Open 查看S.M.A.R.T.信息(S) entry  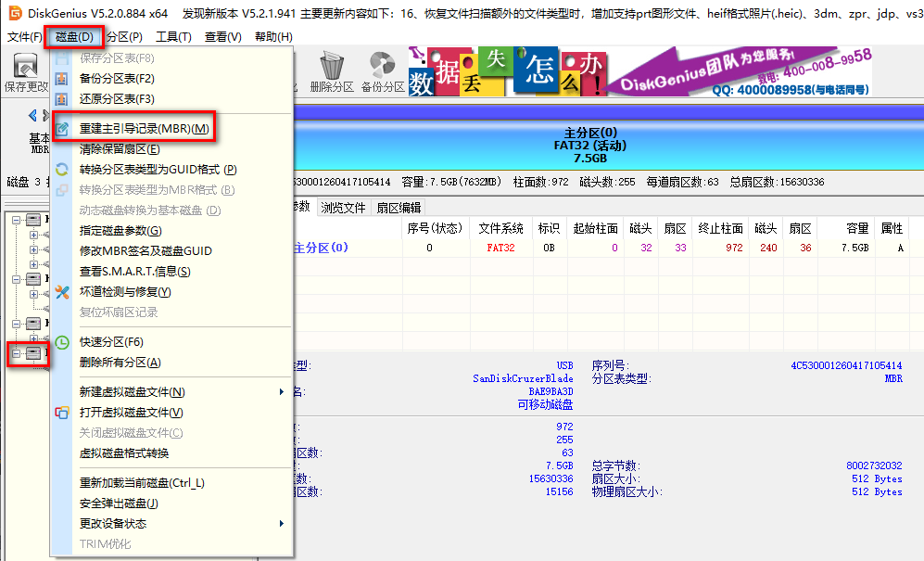[135, 272]
